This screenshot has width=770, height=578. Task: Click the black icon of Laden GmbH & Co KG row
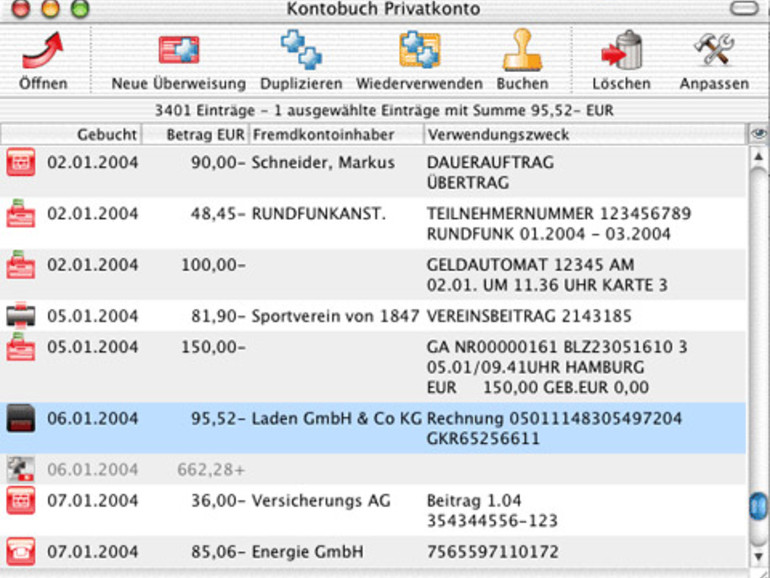tap(21, 418)
